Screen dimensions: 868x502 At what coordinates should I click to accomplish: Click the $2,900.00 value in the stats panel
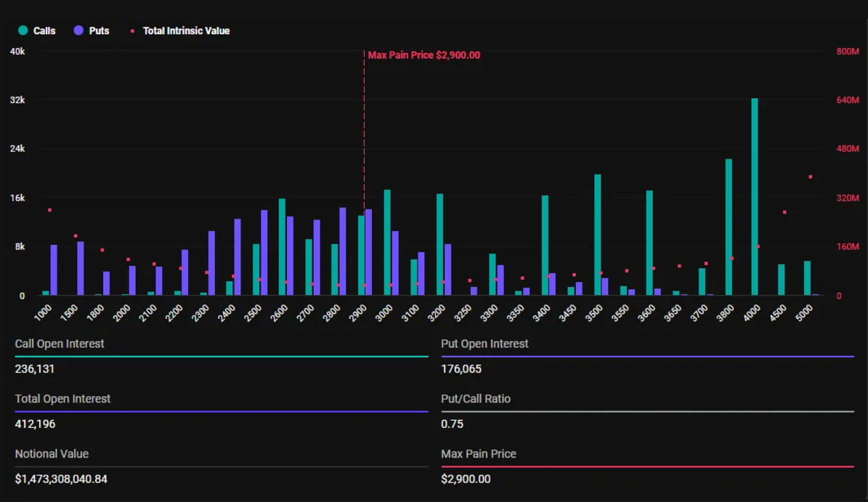click(466, 479)
